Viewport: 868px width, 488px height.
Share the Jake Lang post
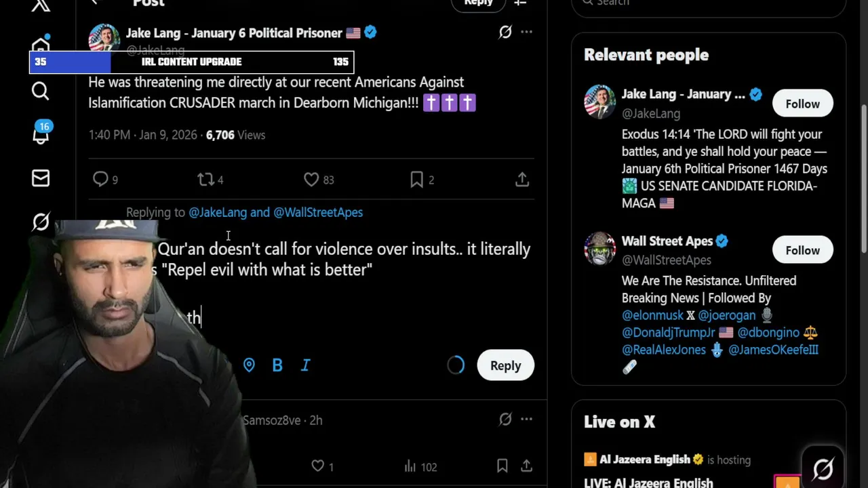(522, 179)
